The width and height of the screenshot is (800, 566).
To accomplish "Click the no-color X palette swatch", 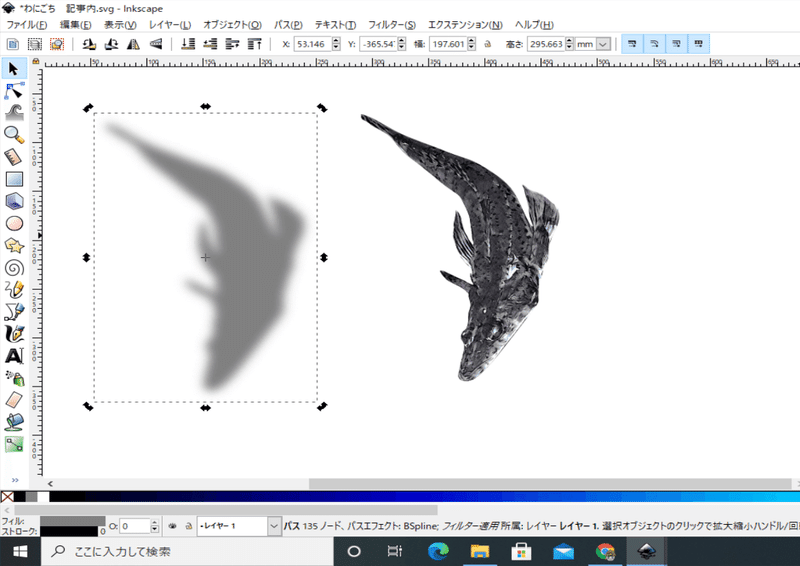I will tap(7, 497).
